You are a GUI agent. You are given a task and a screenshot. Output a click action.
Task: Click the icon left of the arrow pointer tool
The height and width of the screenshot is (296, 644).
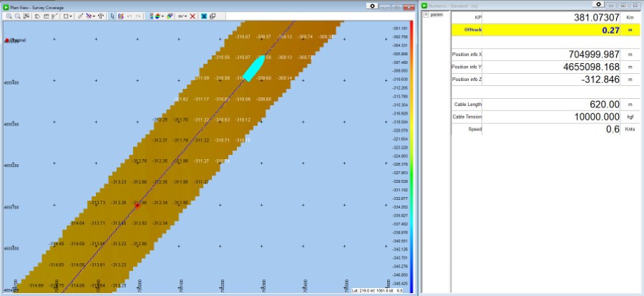tap(101, 16)
